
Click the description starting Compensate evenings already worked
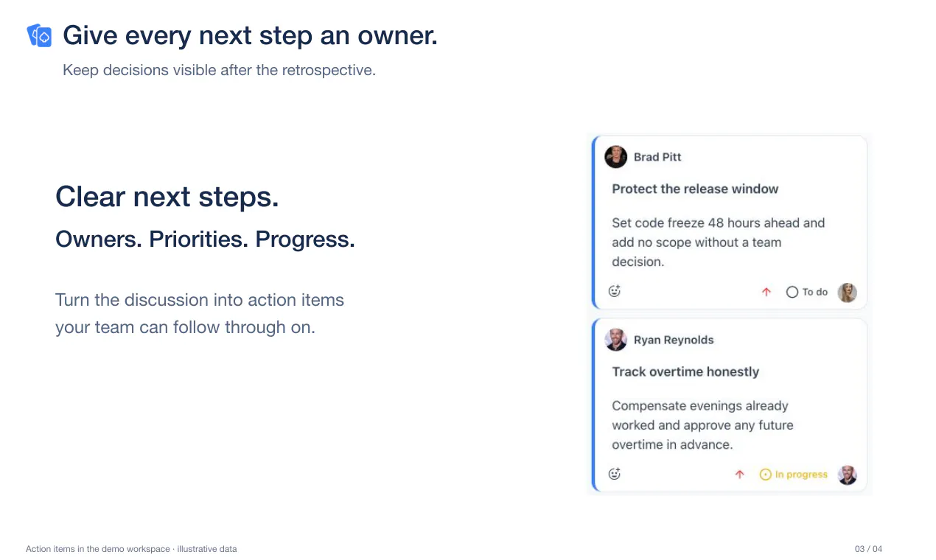pyautogui.click(x=702, y=425)
